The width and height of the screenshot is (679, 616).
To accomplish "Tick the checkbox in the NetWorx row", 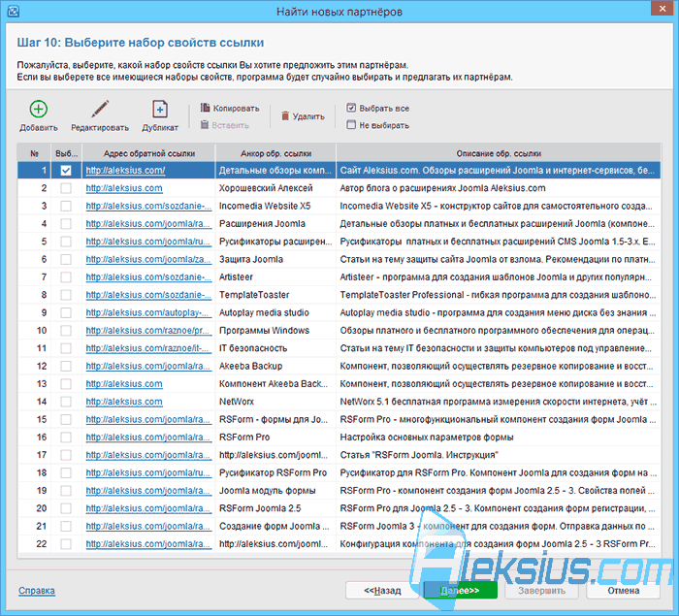I will 66,402.
